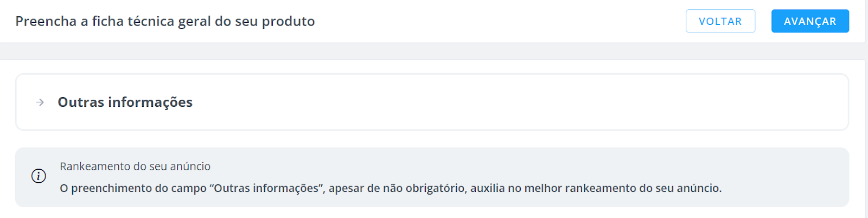Click the word produto in page title
This screenshot has width=868, height=218.
click(288, 22)
